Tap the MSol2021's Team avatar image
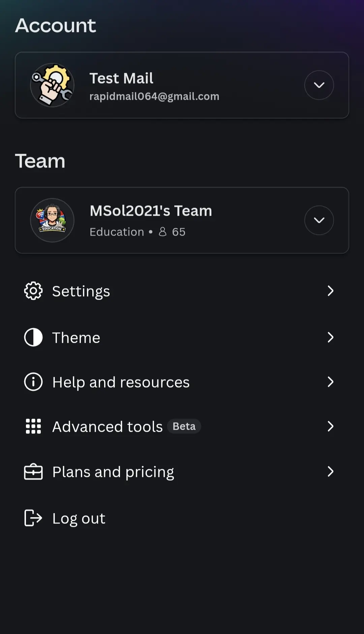The image size is (364, 634). 52,220
